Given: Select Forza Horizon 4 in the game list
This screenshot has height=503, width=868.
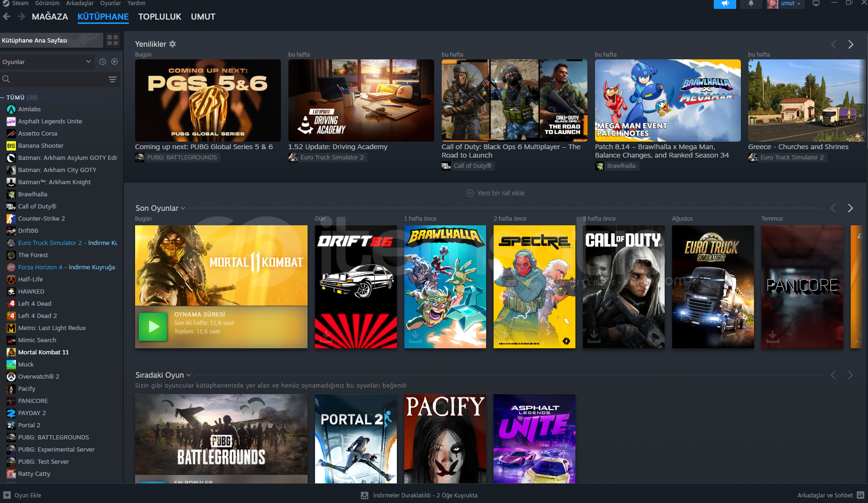Looking at the screenshot, I should click(62, 267).
